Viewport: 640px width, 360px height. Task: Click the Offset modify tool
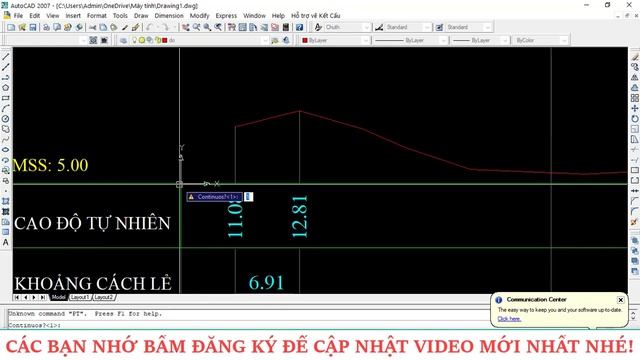click(634, 87)
